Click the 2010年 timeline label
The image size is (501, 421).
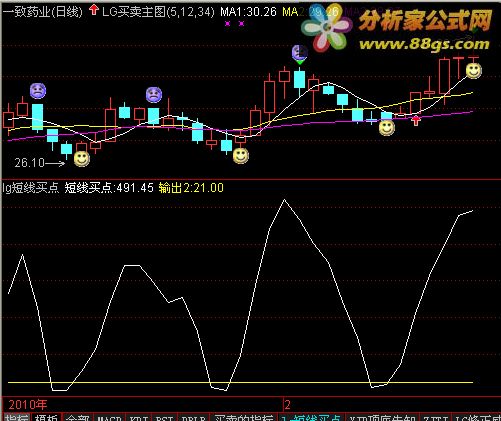click(28, 405)
